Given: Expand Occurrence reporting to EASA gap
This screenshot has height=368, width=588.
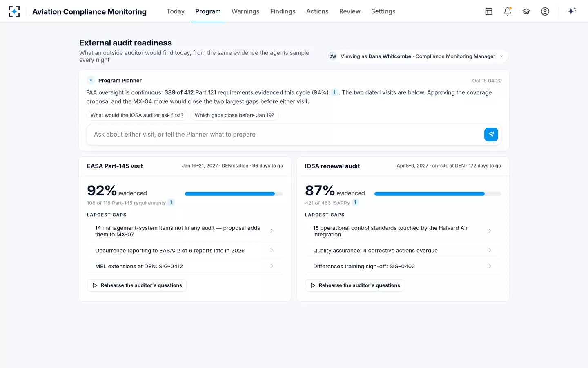Looking at the screenshot, I should 185,250.
